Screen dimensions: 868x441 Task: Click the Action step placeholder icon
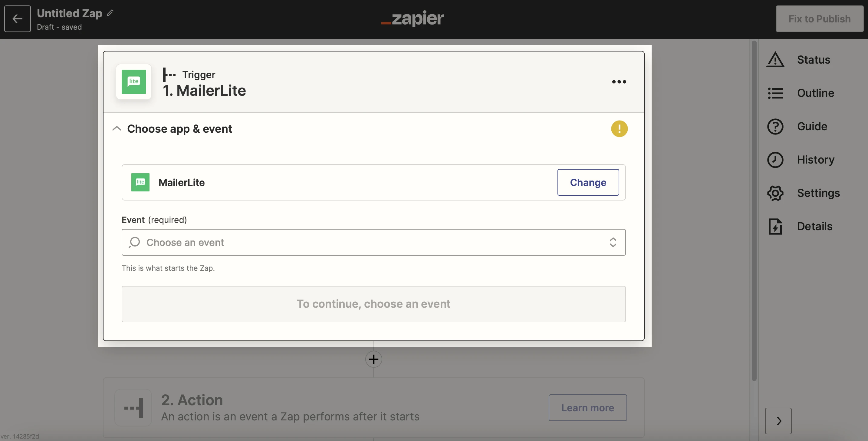tap(133, 408)
